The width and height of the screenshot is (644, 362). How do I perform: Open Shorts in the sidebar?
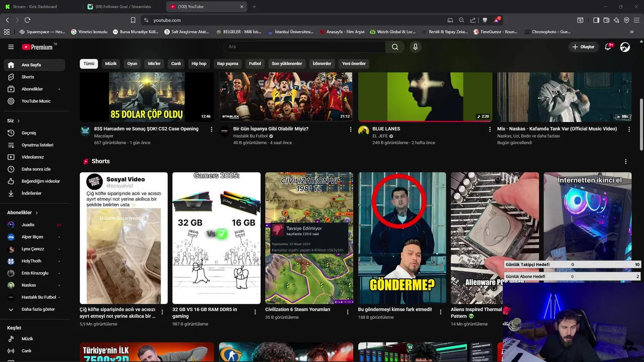point(34,77)
